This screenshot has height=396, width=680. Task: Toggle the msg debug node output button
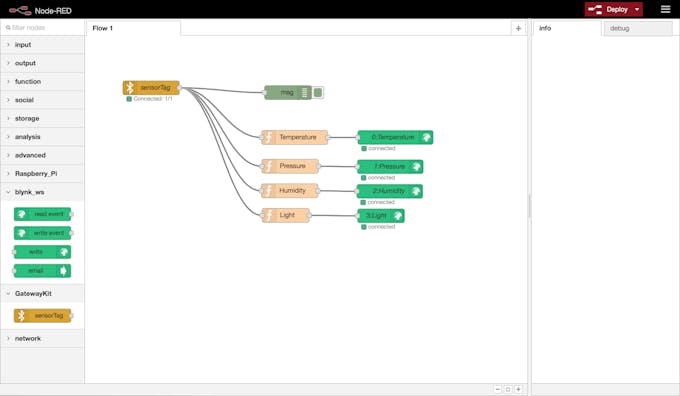click(318, 92)
